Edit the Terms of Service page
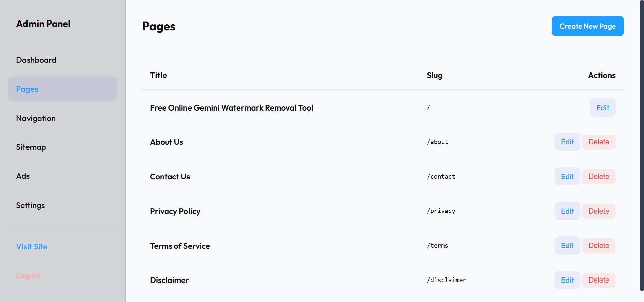This screenshot has height=302, width=644. click(x=567, y=246)
